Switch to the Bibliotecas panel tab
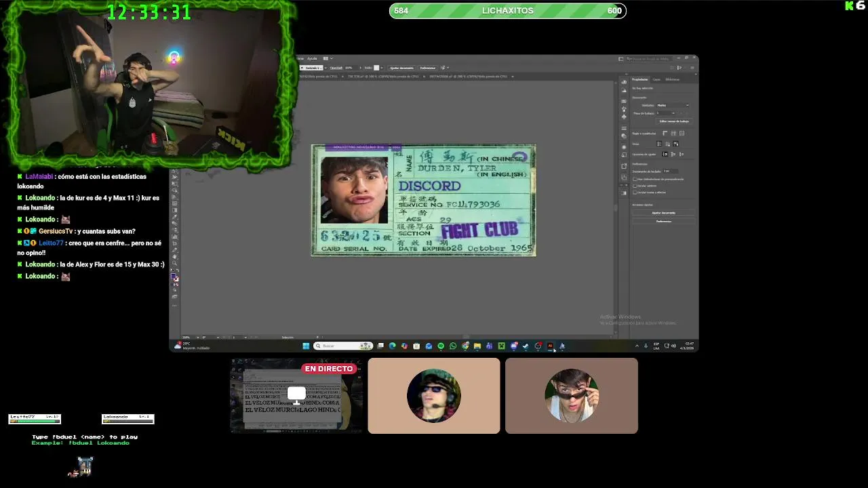 click(672, 79)
